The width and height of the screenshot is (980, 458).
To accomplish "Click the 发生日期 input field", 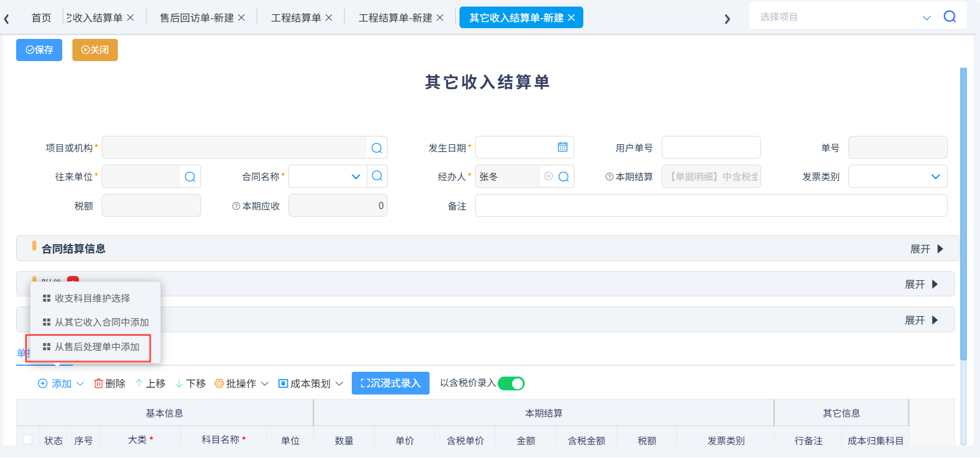I will [x=524, y=147].
